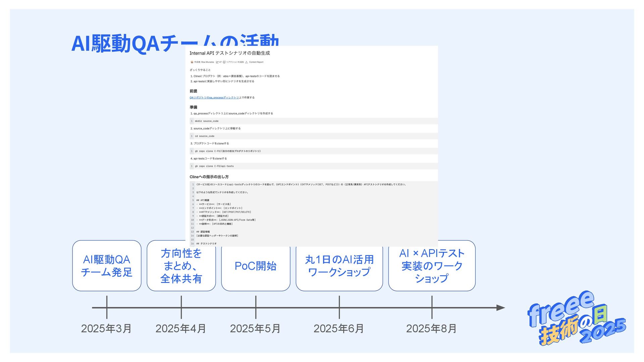Click the Internal API テストシナリオの自動生成 title
Image resolution: width=644 pixels, height=362 pixels.
coord(230,53)
